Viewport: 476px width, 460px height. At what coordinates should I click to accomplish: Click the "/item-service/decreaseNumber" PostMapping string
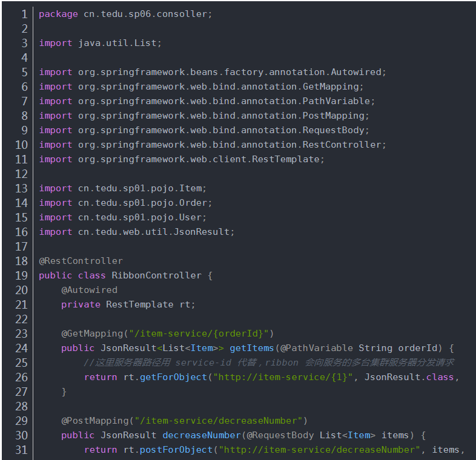pos(218,421)
